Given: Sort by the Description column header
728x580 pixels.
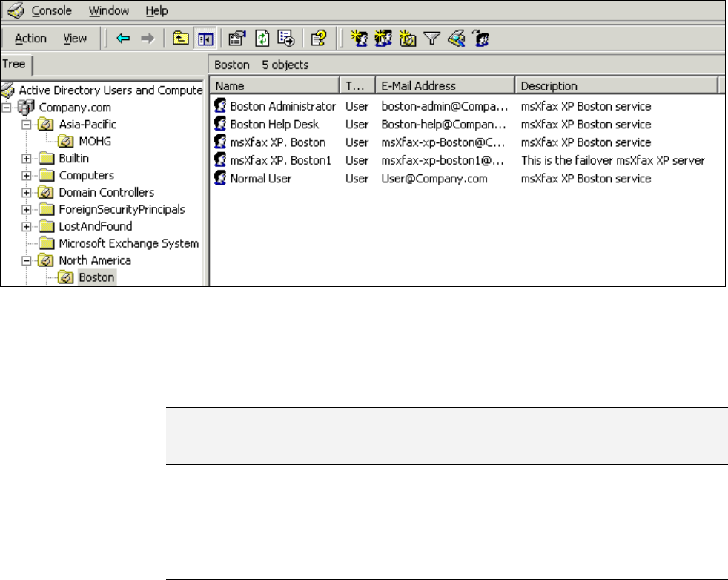Looking at the screenshot, I should pyautogui.click(x=616, y=86).
